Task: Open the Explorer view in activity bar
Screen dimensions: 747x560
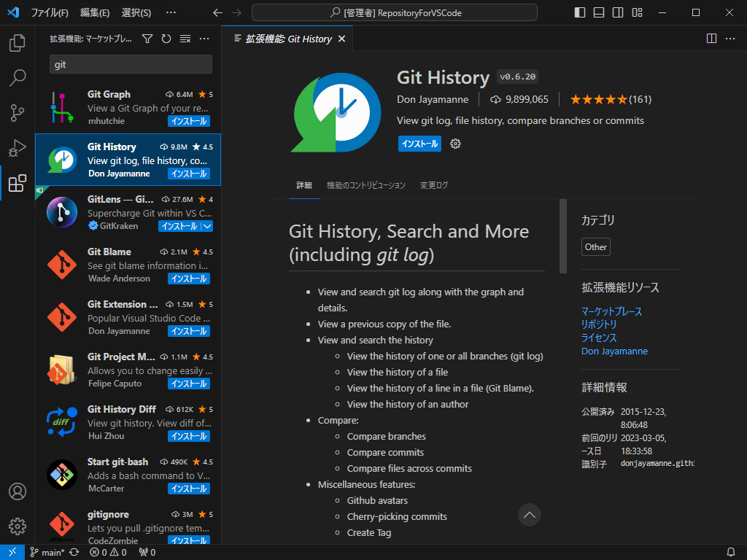Action: coord(18,43)
